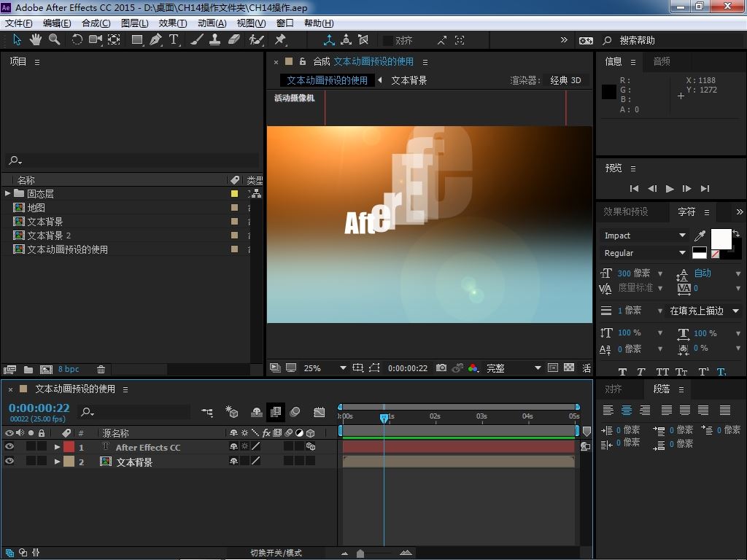Image resolution: width=747 pixels, height=560 pixels.
Task: Select the Unified Camera tool
Action: tap(96, 40)
